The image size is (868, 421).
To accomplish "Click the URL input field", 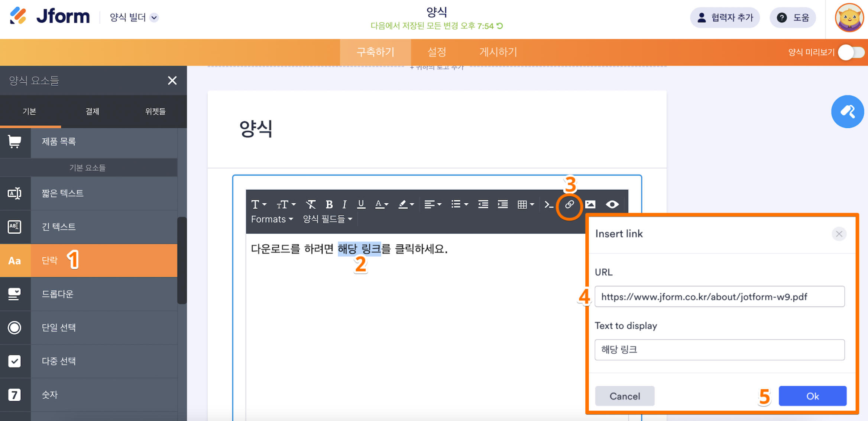I will pyautogui.click(x=719, y=297).
